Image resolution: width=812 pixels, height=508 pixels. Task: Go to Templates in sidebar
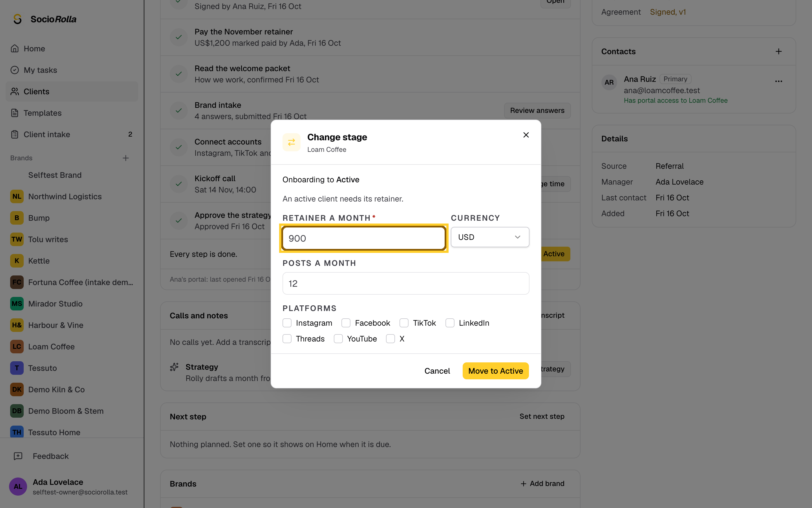(x=72, y=113)
